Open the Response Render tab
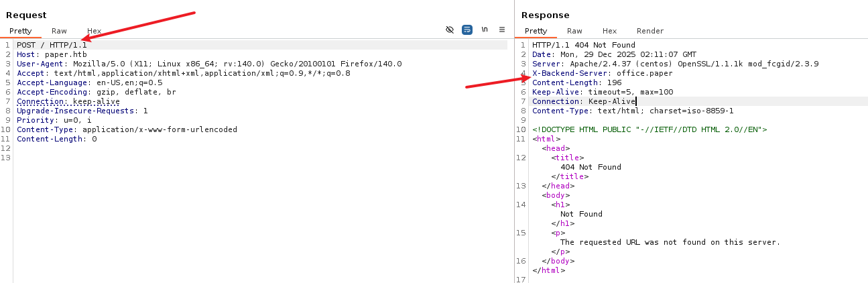 pos(649,31)
